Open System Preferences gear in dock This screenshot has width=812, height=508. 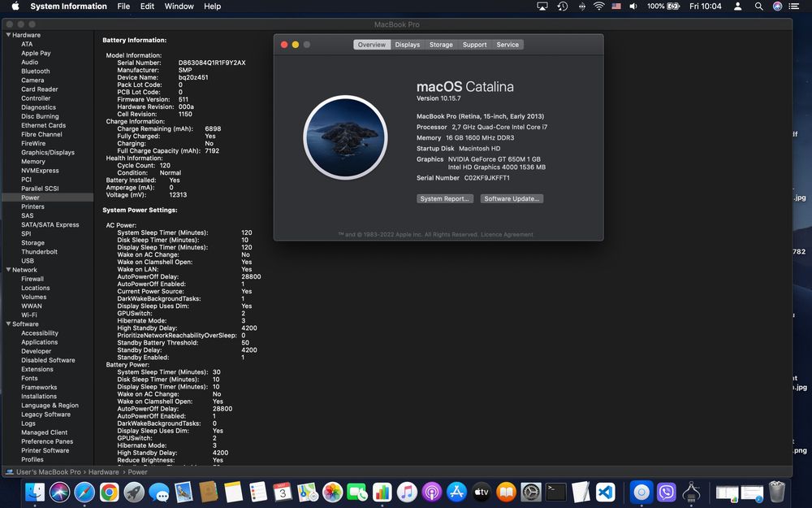(x=531, y=492)
